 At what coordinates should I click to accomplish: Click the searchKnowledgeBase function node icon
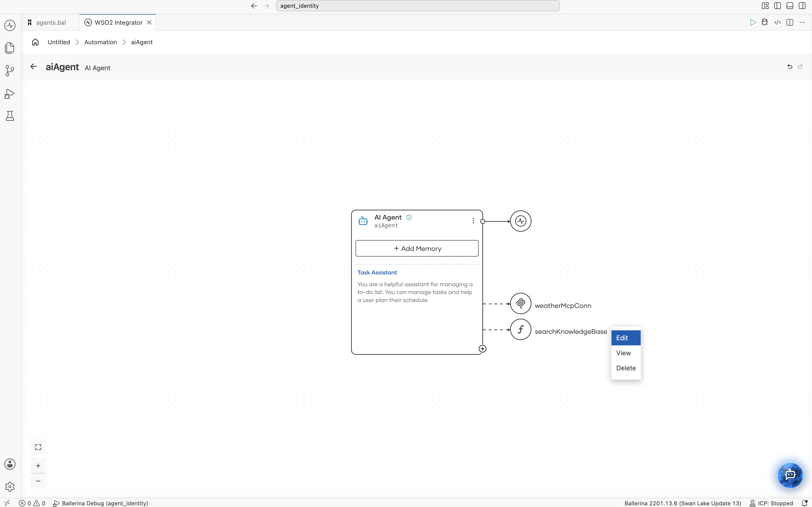pyautogui.click(x=521, y=330)
